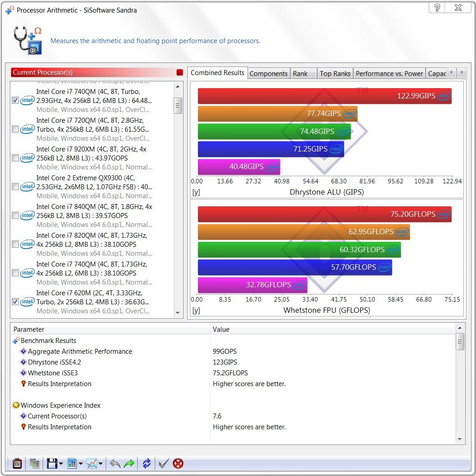Image resolution: width=476 pixels, height=476 pixels.
Task: Go back with the gray arrow icon
Action: point(115,463)
